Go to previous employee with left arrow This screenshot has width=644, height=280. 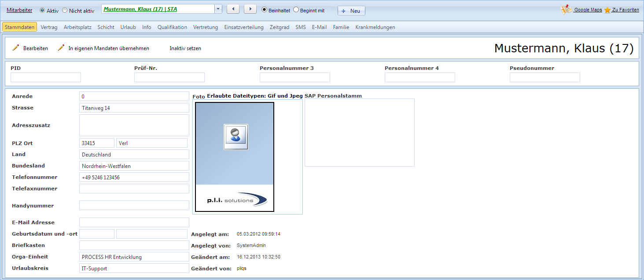coord(233,9)
